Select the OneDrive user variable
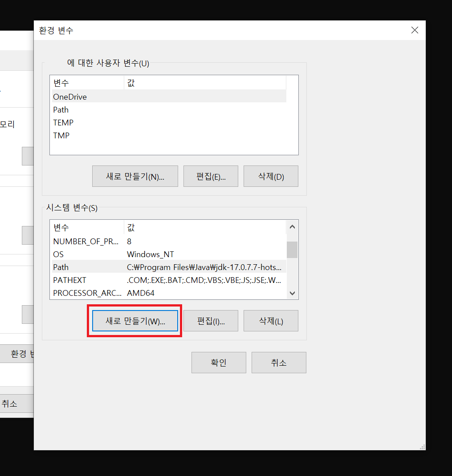Image resolution: width=452 pixels, height=476 pixels. (169, 97)
